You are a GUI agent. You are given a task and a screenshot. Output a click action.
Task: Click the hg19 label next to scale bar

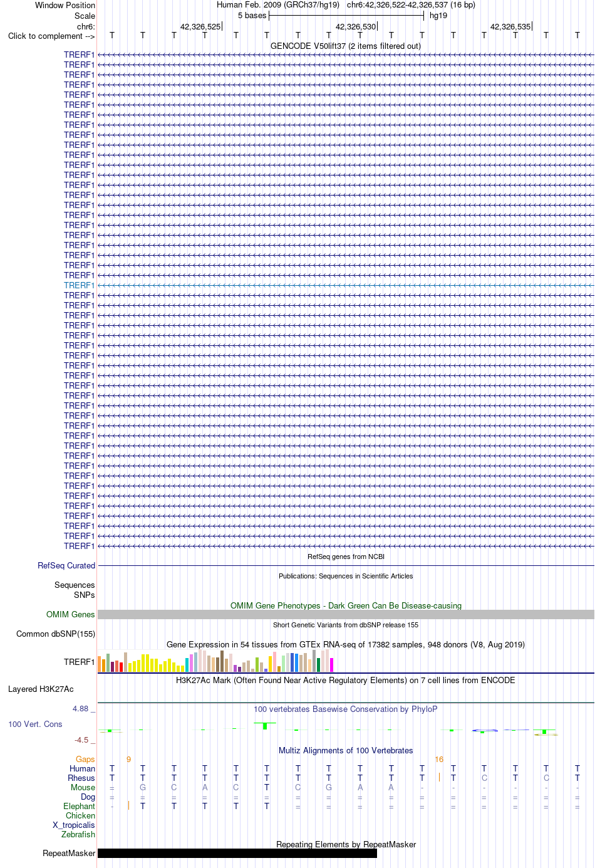(x=438, y=15)
